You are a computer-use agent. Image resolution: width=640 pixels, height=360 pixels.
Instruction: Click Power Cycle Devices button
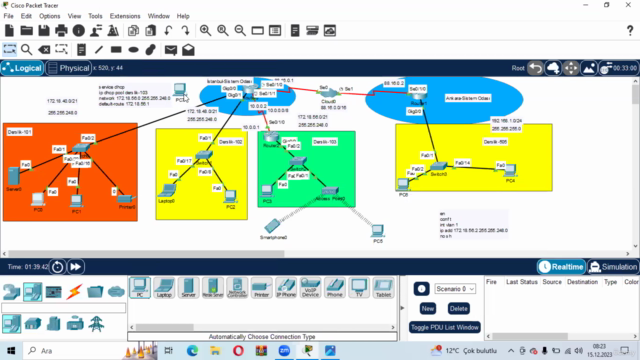[58, 267]
